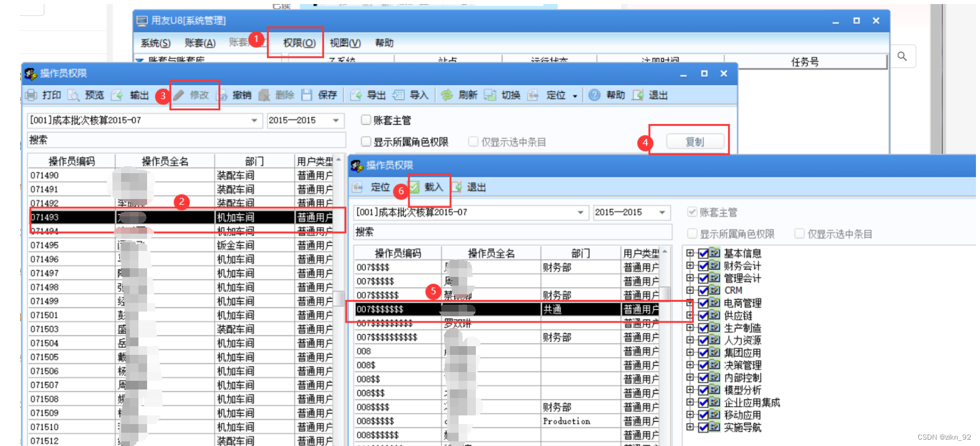Select row 007$$$$$$$ in the copy dialog

click(506, 309)
